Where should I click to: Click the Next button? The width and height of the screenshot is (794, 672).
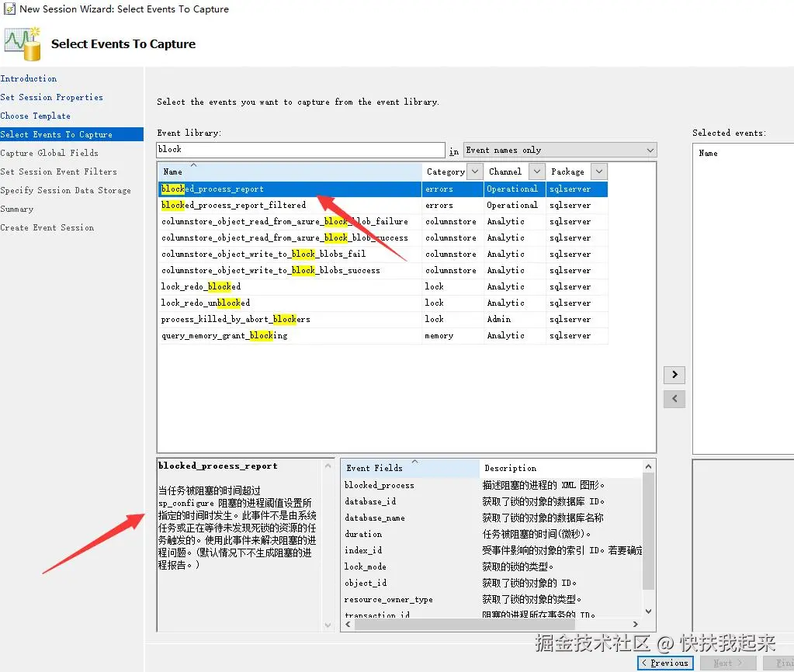click(x=728, y=663)
